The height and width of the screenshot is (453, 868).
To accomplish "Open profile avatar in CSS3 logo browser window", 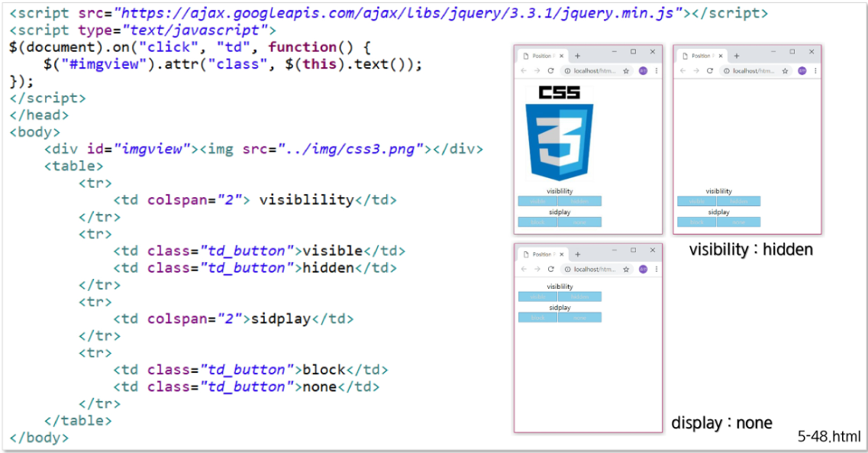I will pos(643,71).
